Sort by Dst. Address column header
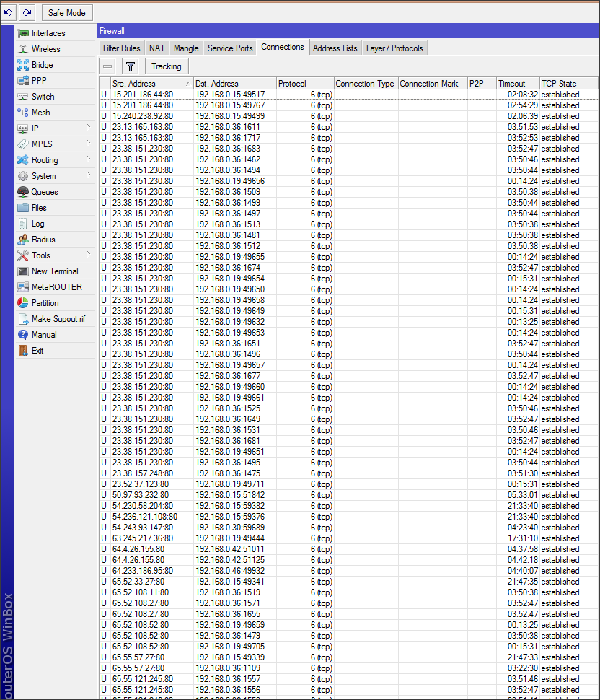This screenshot has width=600, height=700. (235, 84)
